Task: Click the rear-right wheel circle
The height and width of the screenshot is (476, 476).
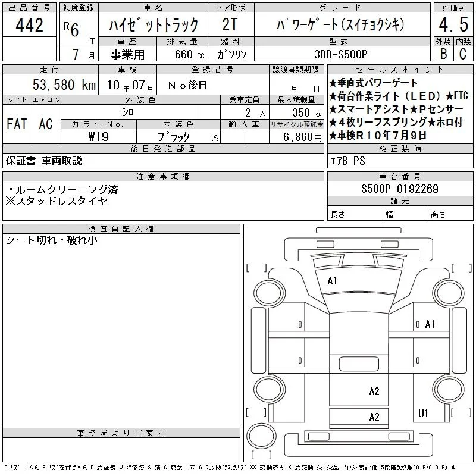Action: (x=449, y=389)
